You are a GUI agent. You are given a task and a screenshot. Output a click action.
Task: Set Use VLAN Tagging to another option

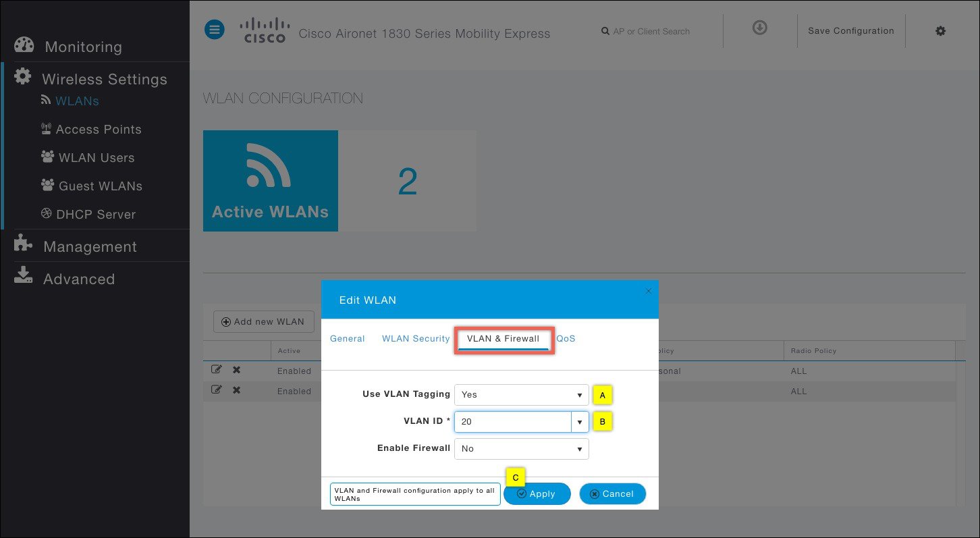[x=521, y=394]
